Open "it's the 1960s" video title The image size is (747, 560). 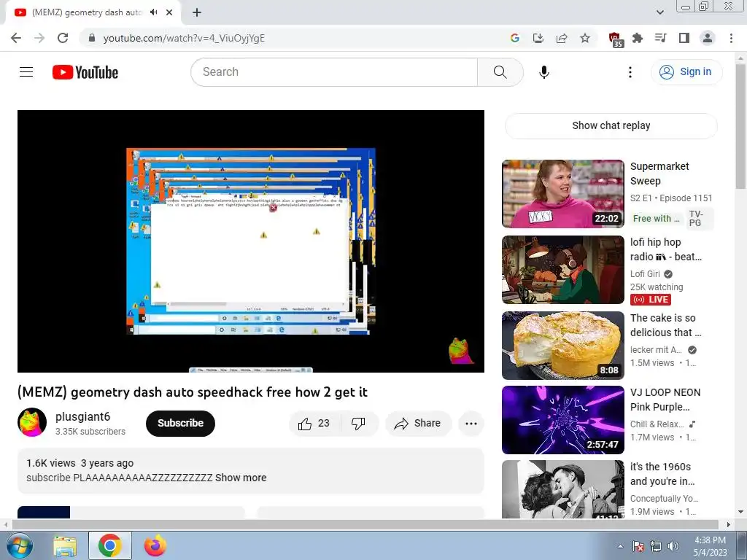(x=662, y=474)
